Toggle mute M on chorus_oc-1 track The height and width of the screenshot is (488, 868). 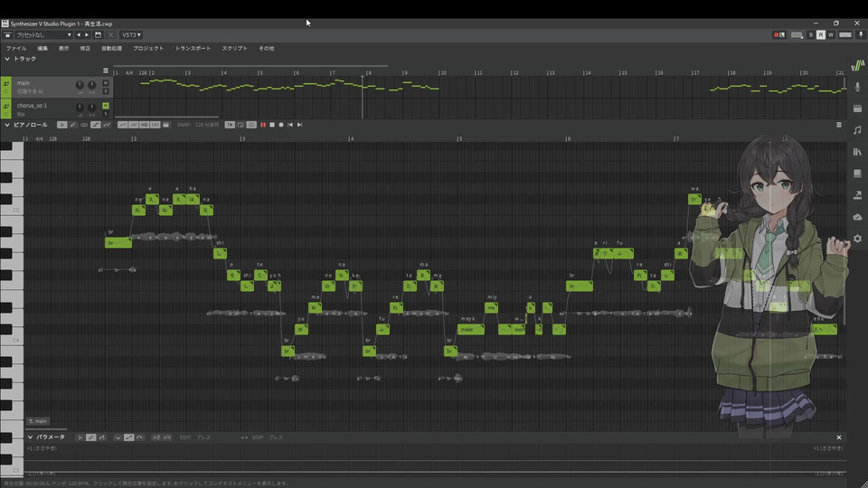click(106, 105)
